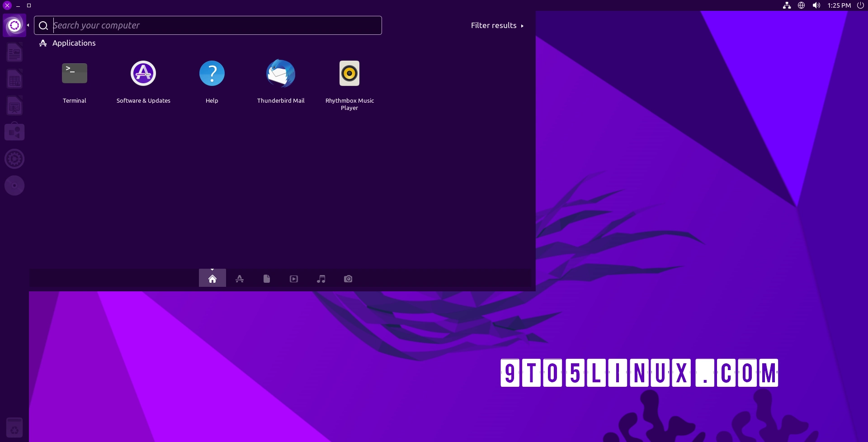Screen dimensions: 868x442
Task: Open the Photos lens with the camera icon
Action: pos(348,278)
